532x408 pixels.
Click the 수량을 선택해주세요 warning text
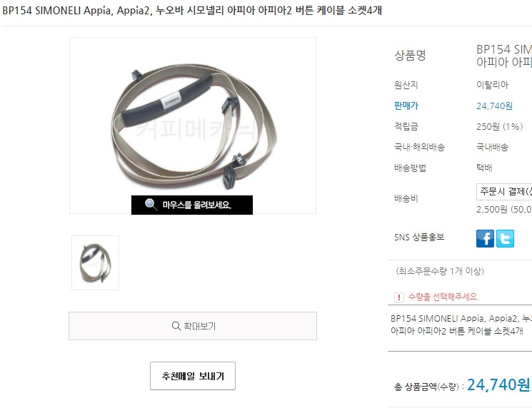coord(443,297)
